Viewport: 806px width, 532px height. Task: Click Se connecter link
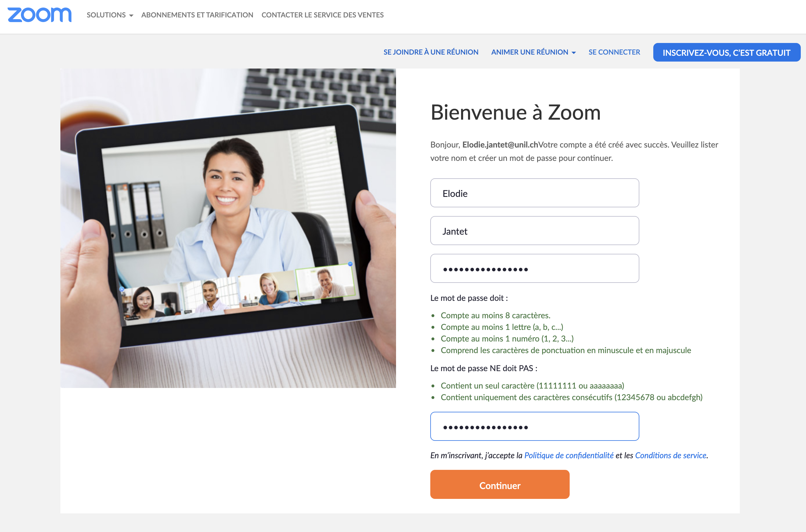[x=614, y=52]
